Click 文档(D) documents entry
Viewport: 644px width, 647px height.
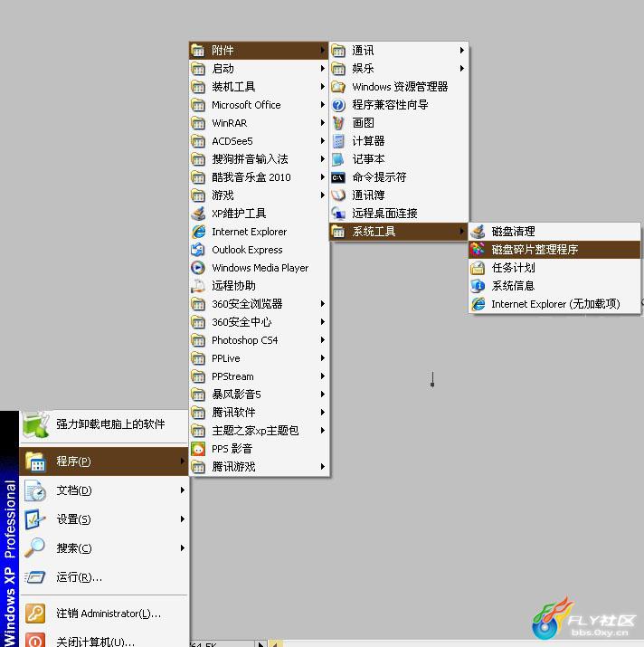[104, 490]
